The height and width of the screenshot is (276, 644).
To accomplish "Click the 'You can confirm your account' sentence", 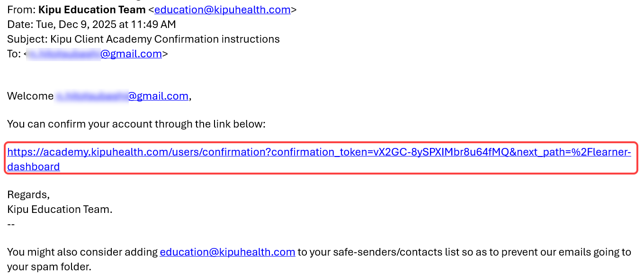I will [x=136, y=124].
